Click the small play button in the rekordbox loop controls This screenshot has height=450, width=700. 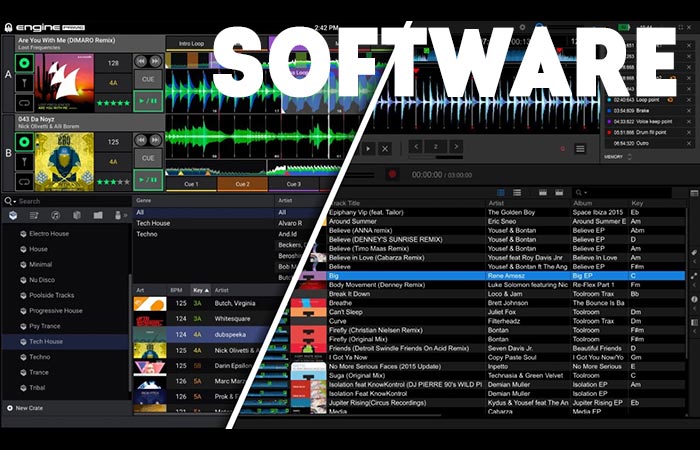368,149
